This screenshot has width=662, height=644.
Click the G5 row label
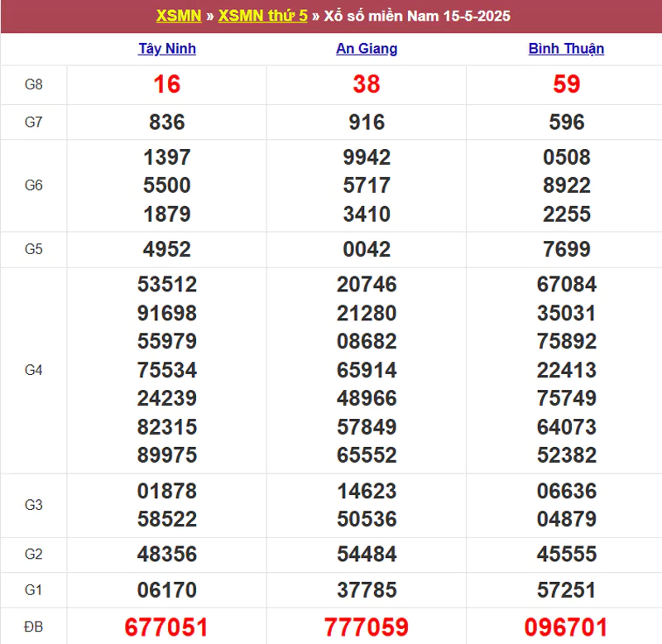tap(34, 249)
